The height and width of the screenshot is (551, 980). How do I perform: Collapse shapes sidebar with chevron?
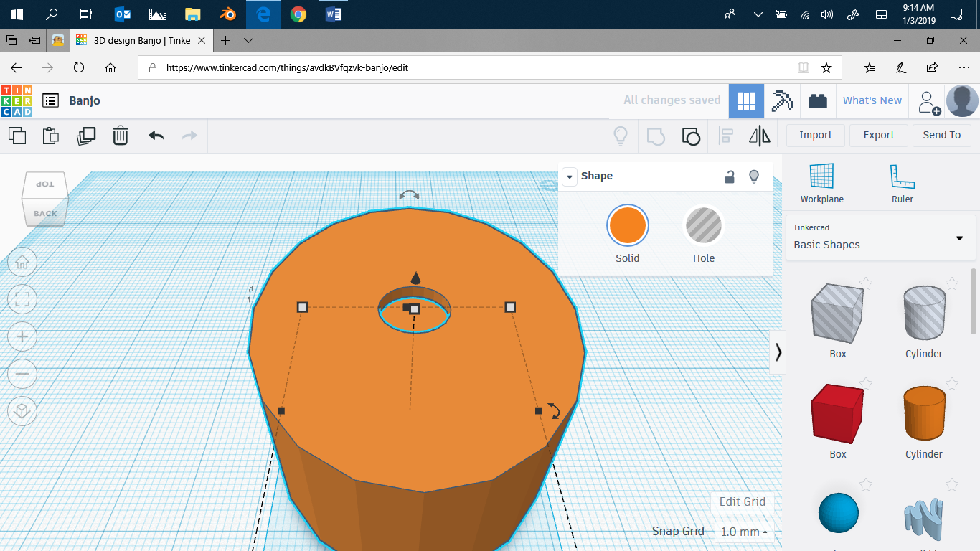coord(778,352)
